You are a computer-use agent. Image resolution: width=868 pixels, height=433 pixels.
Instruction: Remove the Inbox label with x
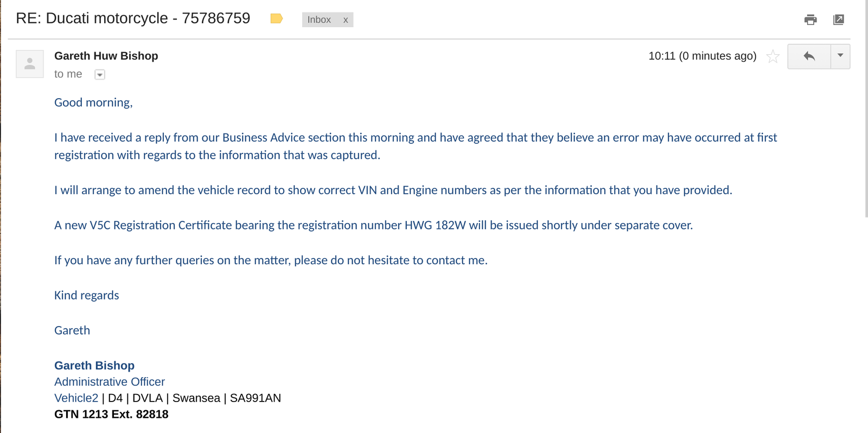point(346,20)
